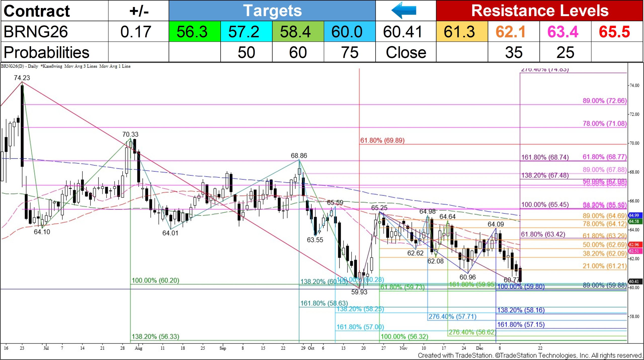Click the blue left arrow icon
Image resolution: width=644 pixels, height=360 pixels.
coord(404,10)
